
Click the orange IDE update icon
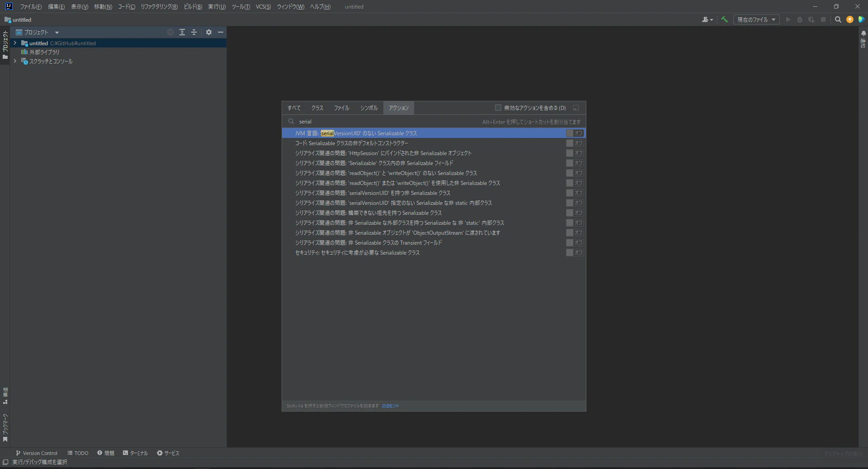coord(850,20)
